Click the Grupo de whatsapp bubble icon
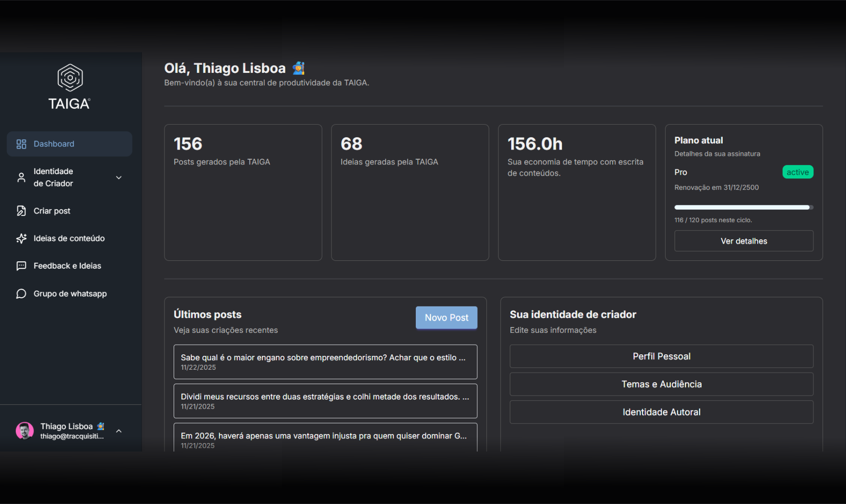This screenshot has height=504, width=846. pyautogui.click(x=21, y=293)
